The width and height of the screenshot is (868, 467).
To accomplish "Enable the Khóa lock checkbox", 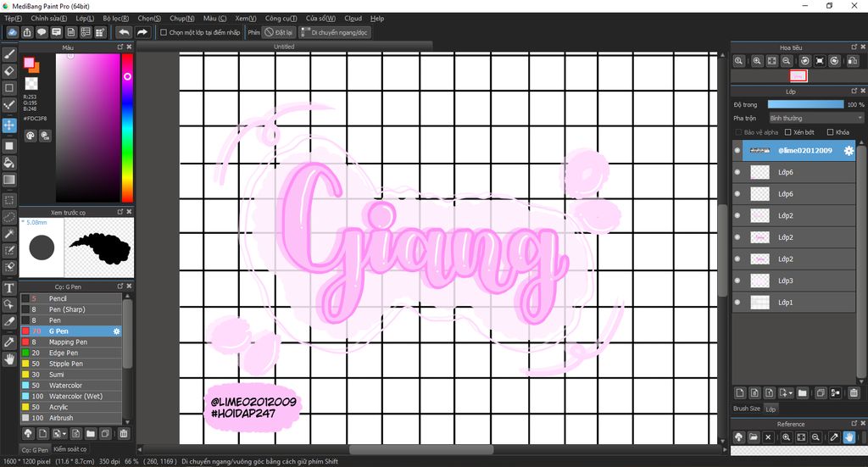I will [x=830, y=132].
